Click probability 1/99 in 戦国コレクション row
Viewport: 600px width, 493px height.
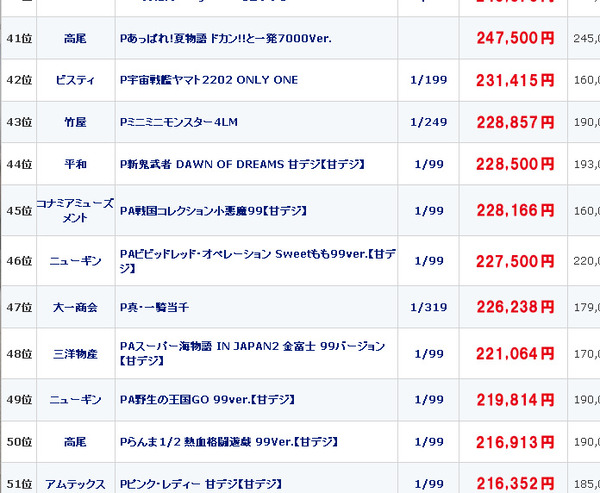429,211
